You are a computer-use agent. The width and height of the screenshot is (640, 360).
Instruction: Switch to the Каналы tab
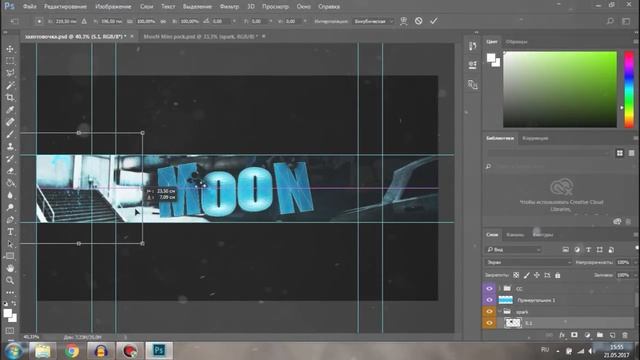(515, 235)
